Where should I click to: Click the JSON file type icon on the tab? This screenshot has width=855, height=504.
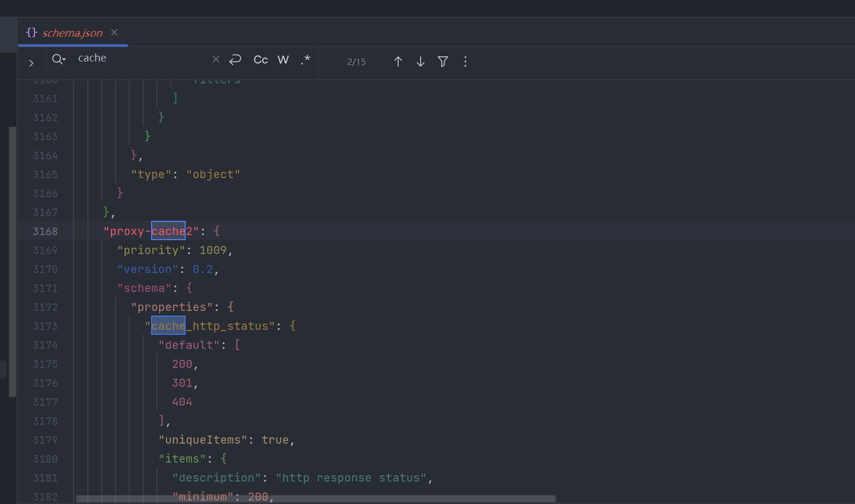32,33
